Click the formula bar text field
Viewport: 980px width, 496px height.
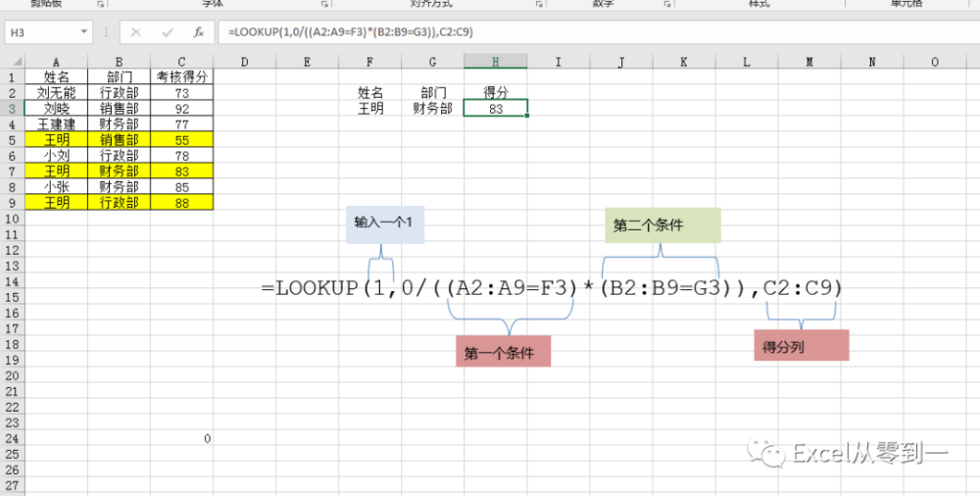tap(597, 32)
